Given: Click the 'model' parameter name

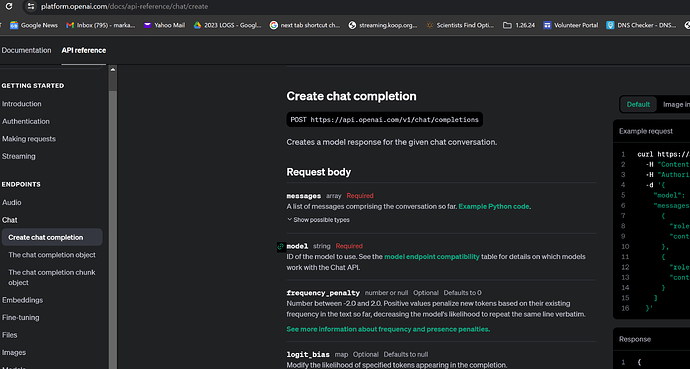Looking at the screenshot, I should [297, 246].
